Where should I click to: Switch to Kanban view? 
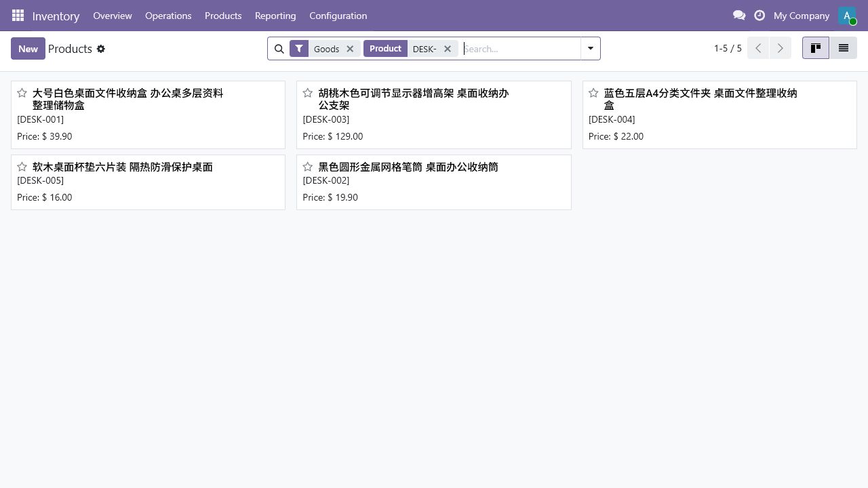pyautogui.click(x=816, y=48)
